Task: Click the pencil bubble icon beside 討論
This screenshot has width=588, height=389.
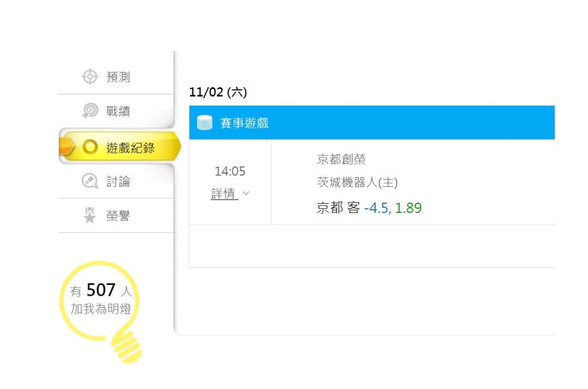Action: click(90, 181)
